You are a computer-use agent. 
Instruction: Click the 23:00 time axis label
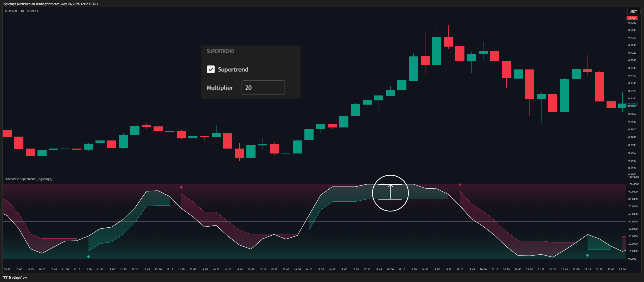tap(622, 270)
